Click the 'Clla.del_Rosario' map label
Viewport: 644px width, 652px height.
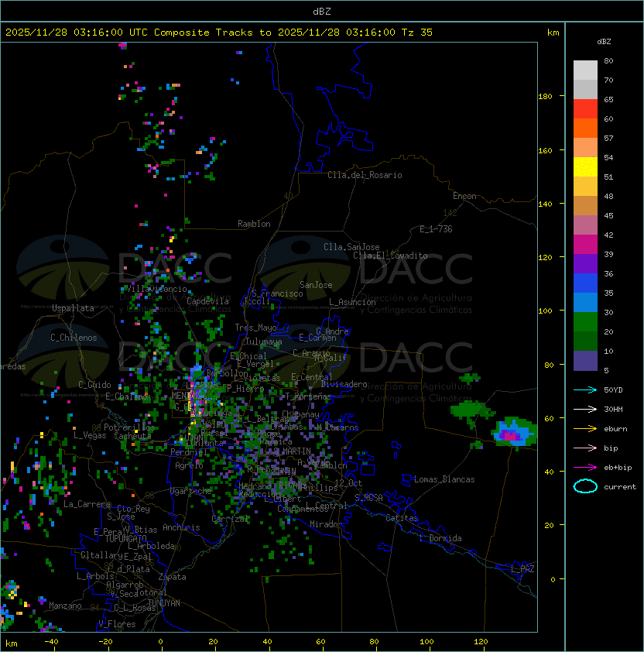pyautogui.click(x=365, y=175)
